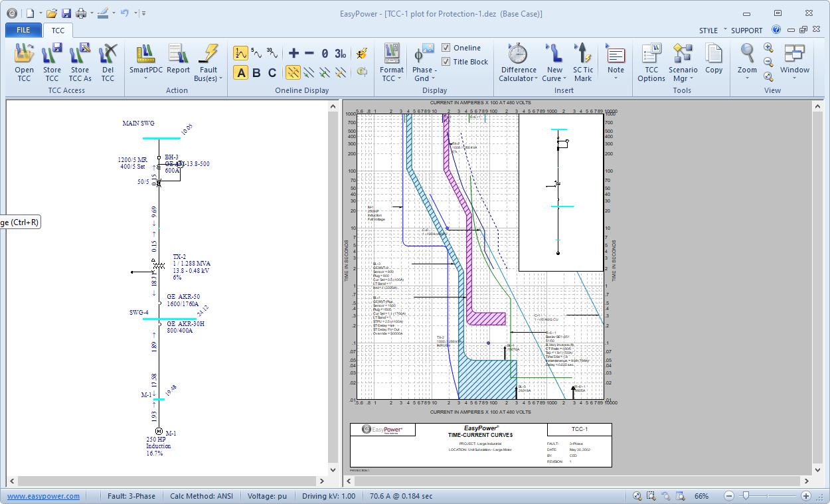
Task: Click the page zoom icon in status bar
Action: click(679, 496)
